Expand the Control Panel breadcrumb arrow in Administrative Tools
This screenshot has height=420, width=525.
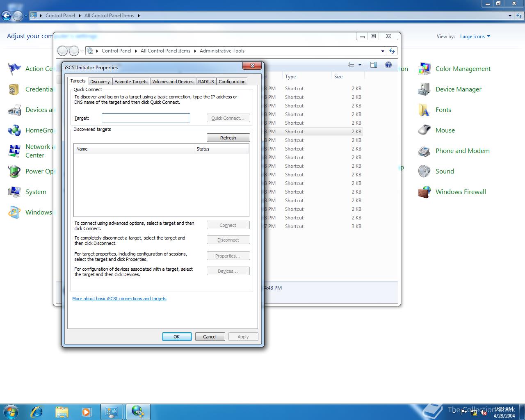(x=136, y=51)
